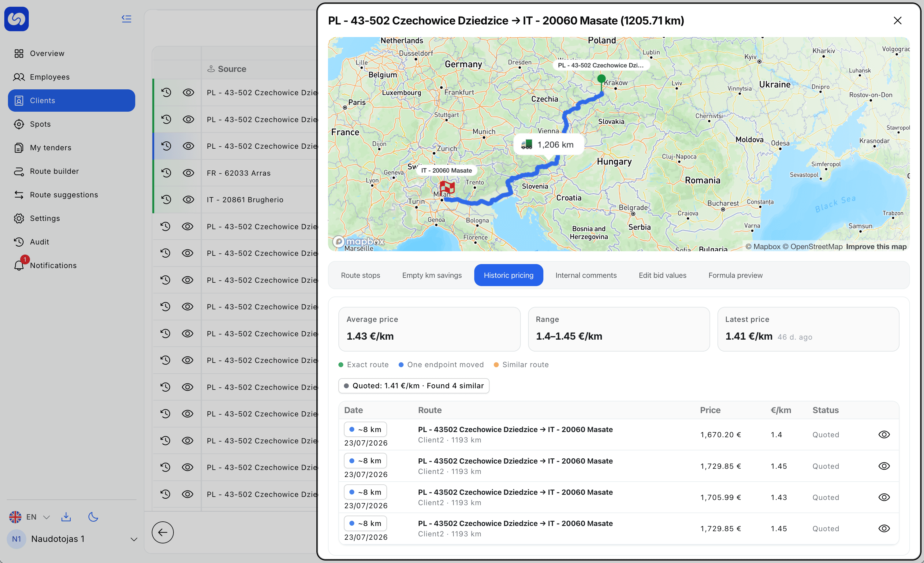This screenshot has height=563, width=924.
Task: Click the Average price 1.43 €/km card
Action: point(429,329)
